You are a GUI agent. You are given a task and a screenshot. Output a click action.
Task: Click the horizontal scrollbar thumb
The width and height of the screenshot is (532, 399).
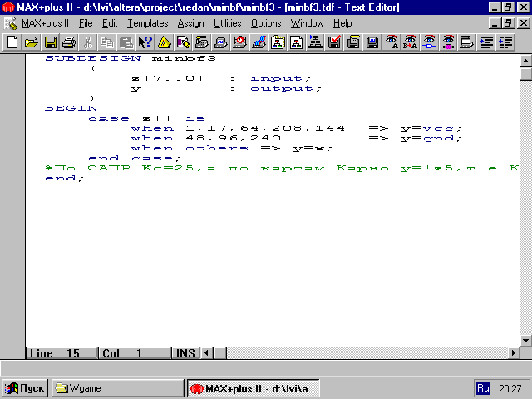tap(220, 353)
